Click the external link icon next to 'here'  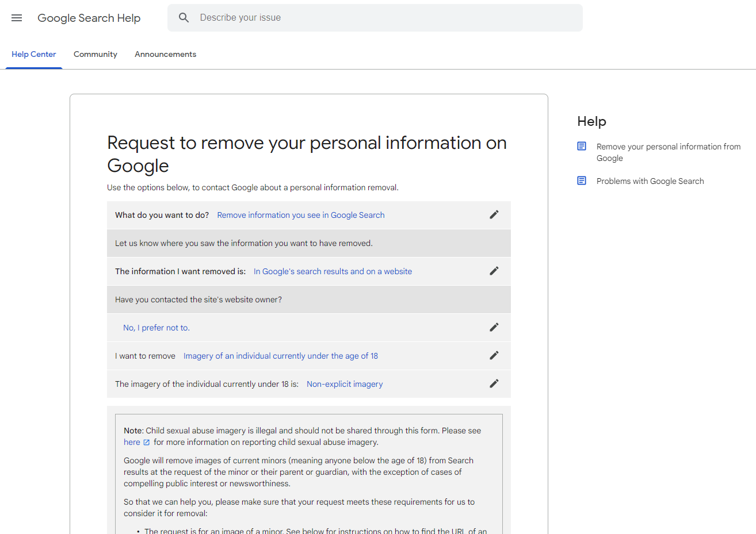click(146, 443)
